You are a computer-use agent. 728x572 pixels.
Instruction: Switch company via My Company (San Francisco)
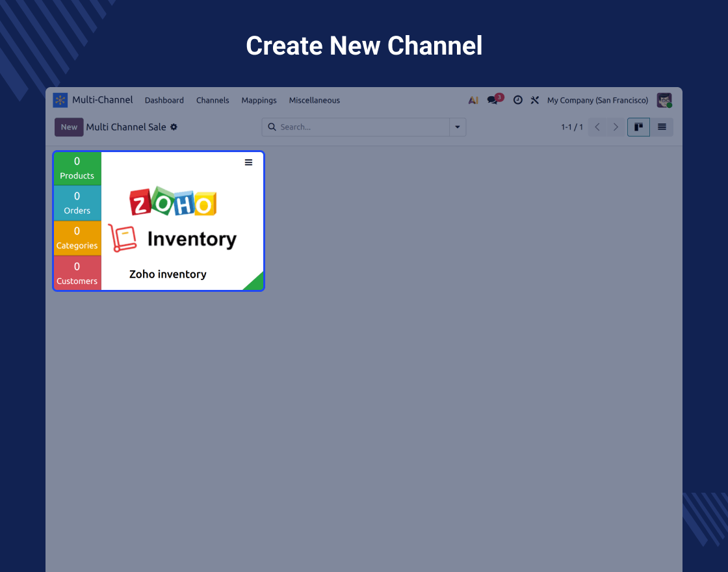click(x=597, y=100)
